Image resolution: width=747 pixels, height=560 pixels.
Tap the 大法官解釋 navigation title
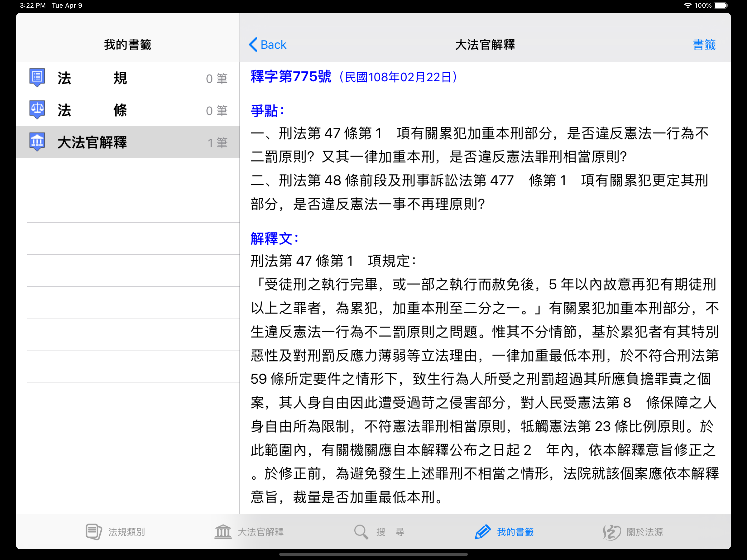(485, 45)
